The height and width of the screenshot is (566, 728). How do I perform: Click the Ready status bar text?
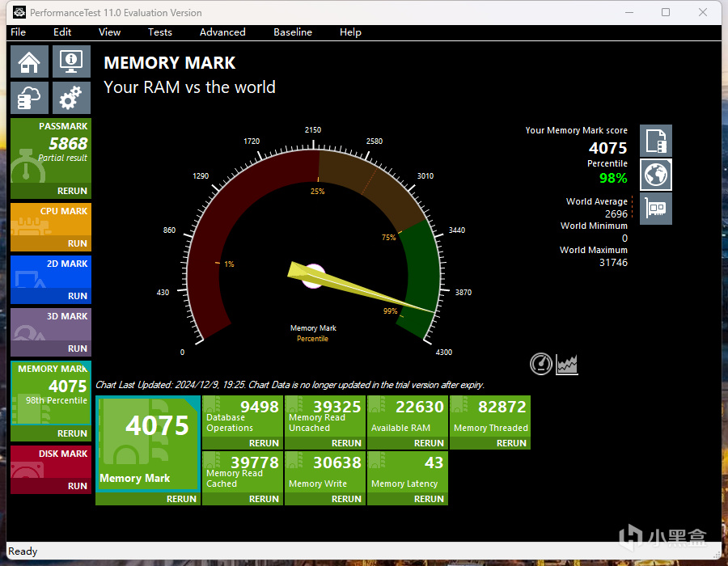(23, 551)
